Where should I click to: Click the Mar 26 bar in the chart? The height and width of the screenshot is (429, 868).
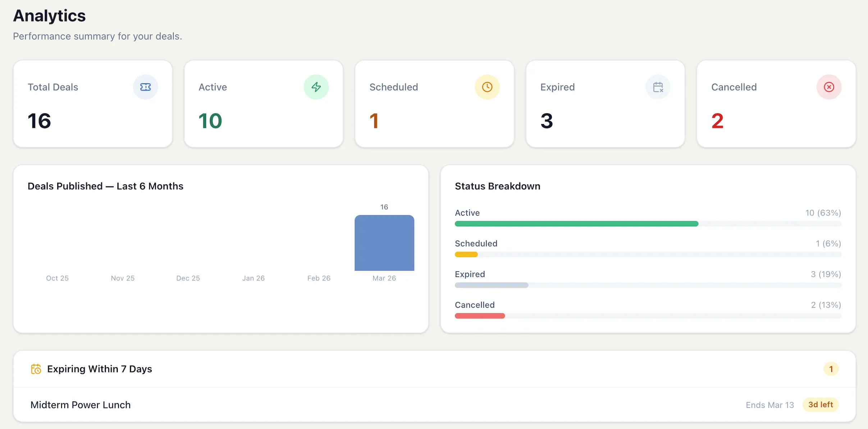pos(384,243)
